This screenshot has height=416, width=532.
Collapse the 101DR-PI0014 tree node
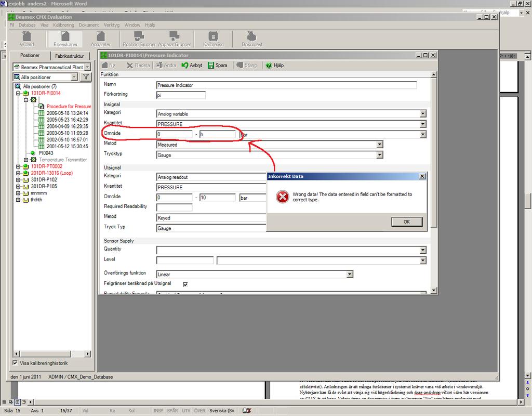[18, 93]
